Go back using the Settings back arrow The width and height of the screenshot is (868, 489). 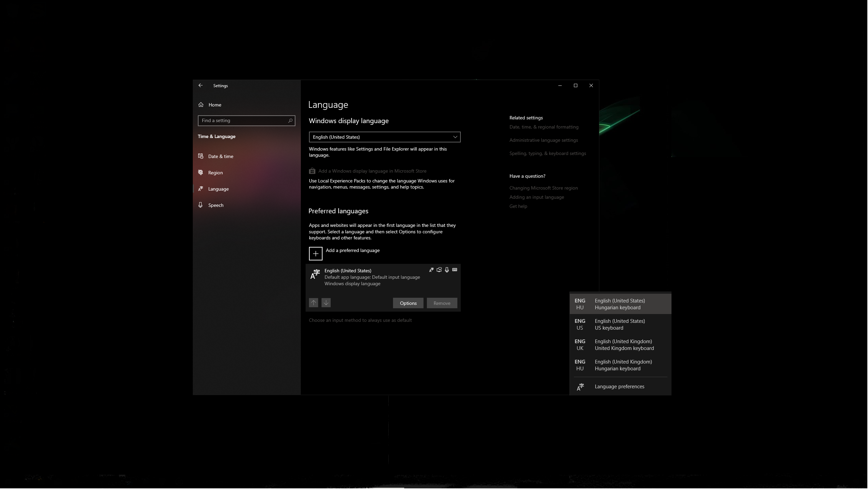click(x=201, y=85)
